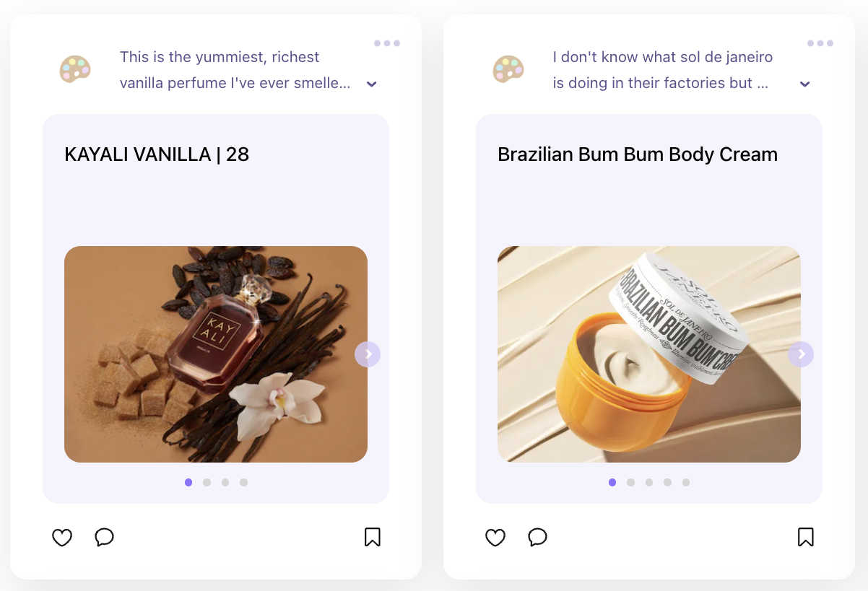The image size is (868, 591).
Task: Like the KAYALI VANILLA post with heart
Action: [x=62, y=537]
